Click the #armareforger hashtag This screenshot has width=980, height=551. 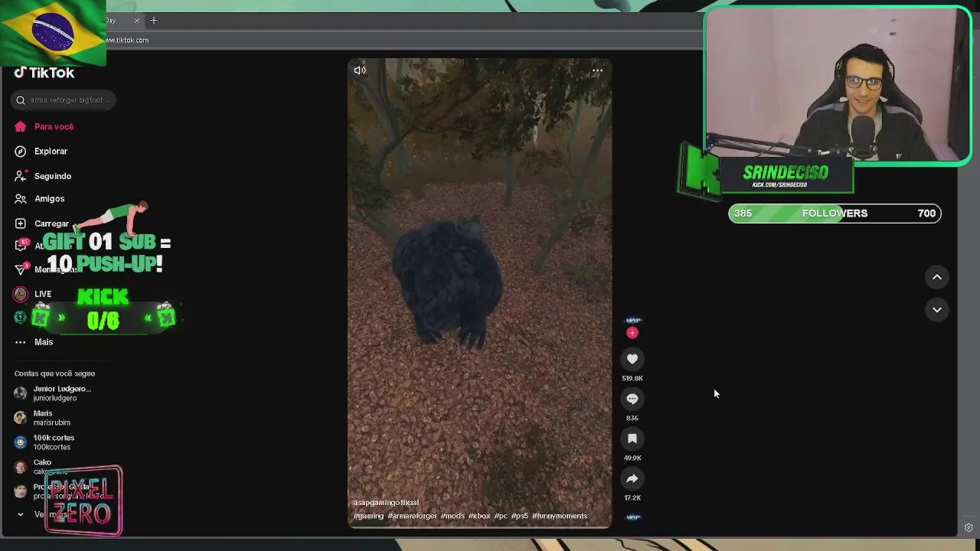(413, 516)
